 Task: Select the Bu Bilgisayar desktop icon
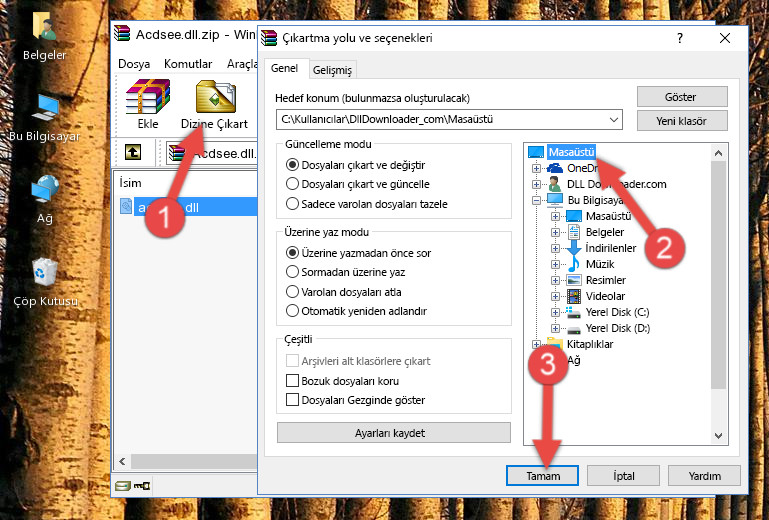pos(45,117)
